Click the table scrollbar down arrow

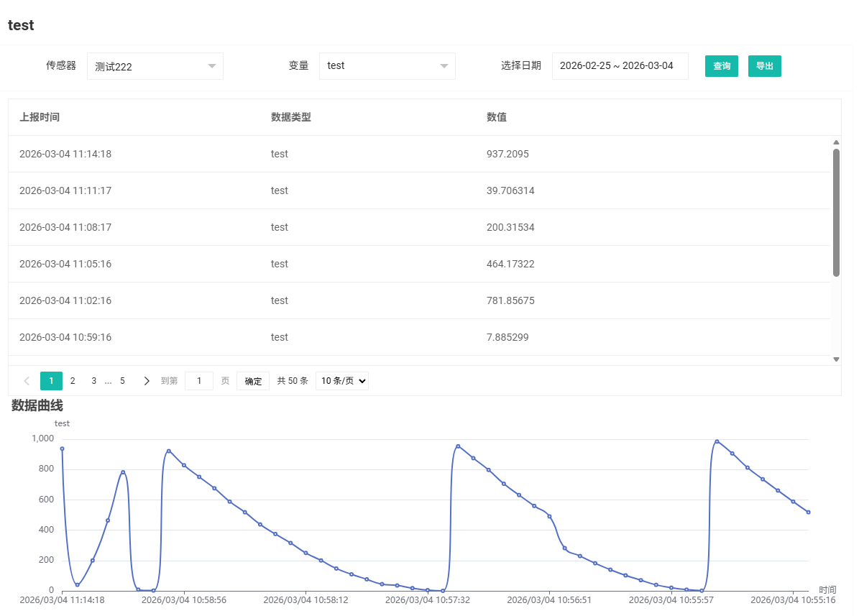pos(836,359)
